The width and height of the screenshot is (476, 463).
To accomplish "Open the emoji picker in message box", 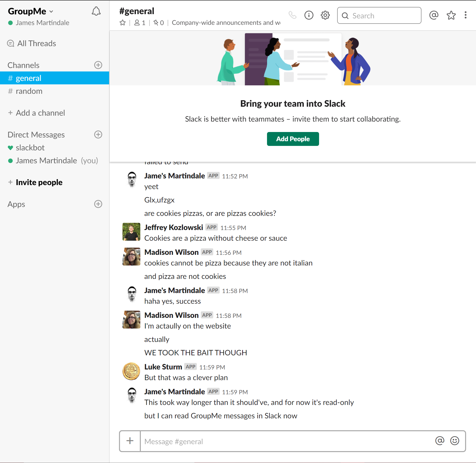I will tap(454, 441).
